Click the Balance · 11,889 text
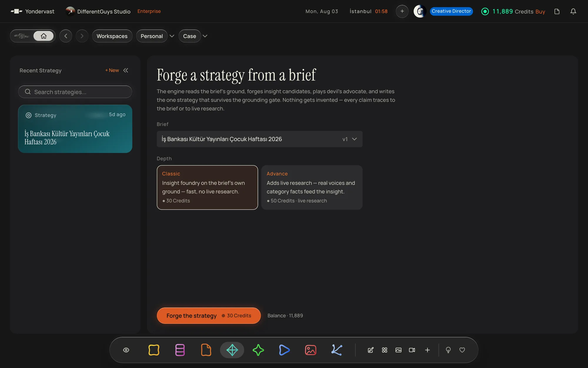Viewport: 588px width, 368px height. pyautogui.click(x=285, y=316)
